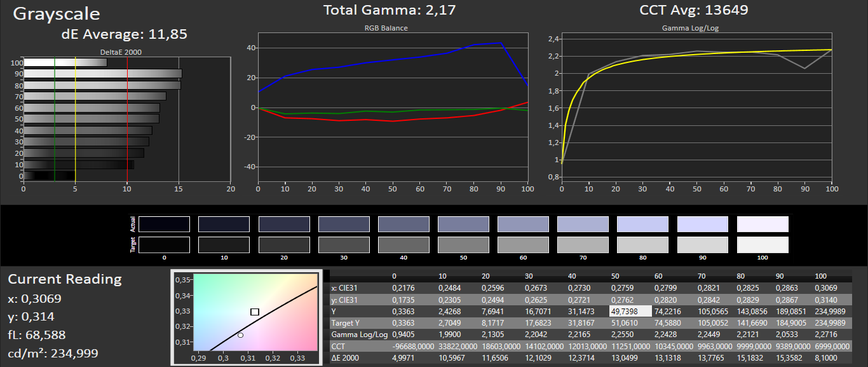Select the Target gray swatch for level 60
The height and width of the screenshot is (367, 868).
[524, 245]
